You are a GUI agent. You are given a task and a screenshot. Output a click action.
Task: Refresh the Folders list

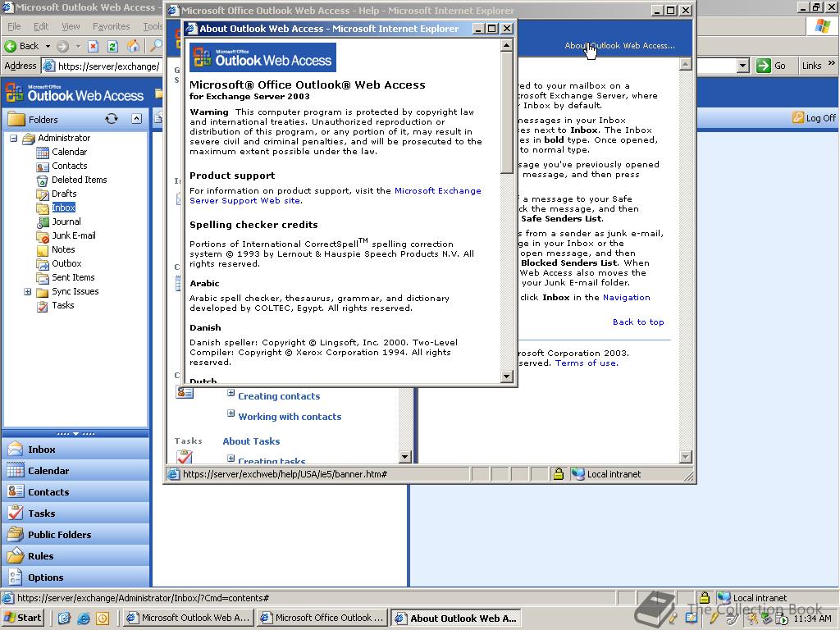112,119
